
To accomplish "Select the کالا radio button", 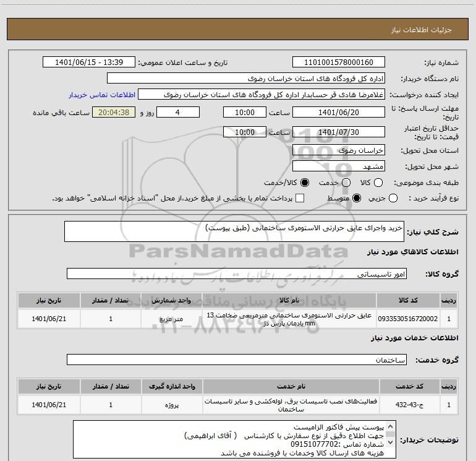I will pyautogui.click(x=378, y=183).
